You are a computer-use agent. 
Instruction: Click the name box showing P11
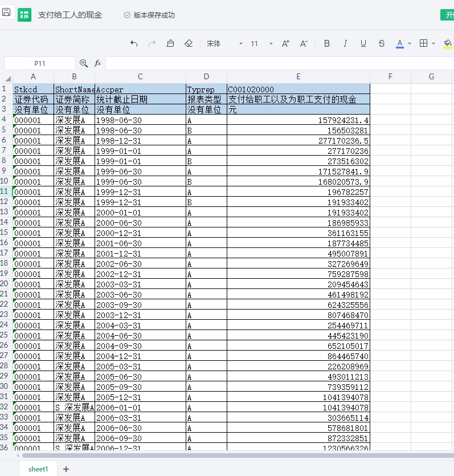click(x=40, y=63)
